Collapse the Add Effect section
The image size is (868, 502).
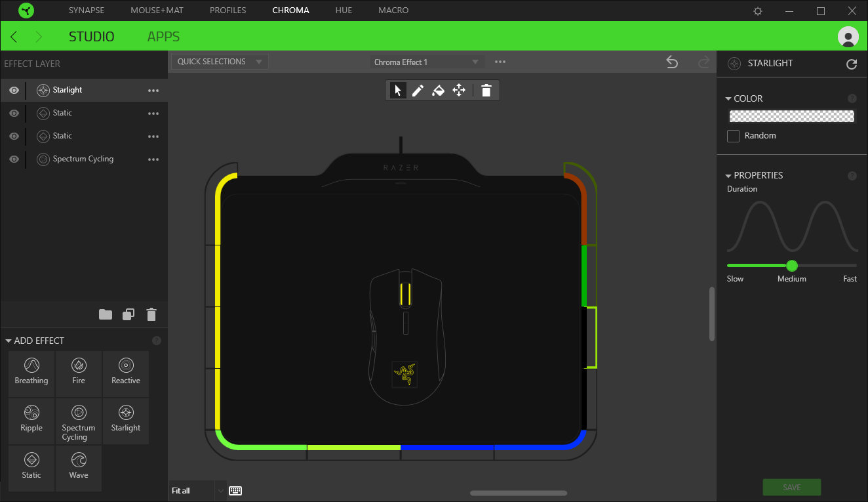[9, 341]
